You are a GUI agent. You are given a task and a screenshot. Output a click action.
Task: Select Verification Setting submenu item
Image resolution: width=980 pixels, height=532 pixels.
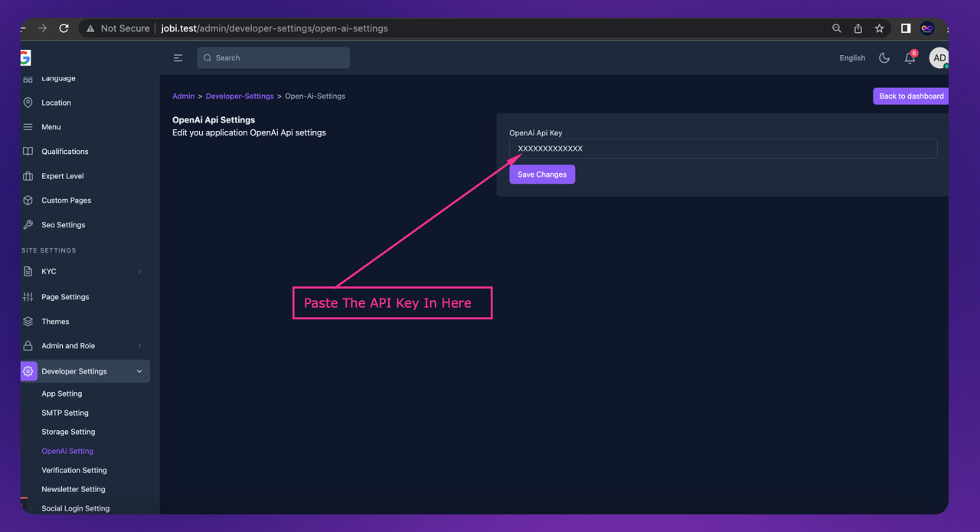(x=74, y=470)
